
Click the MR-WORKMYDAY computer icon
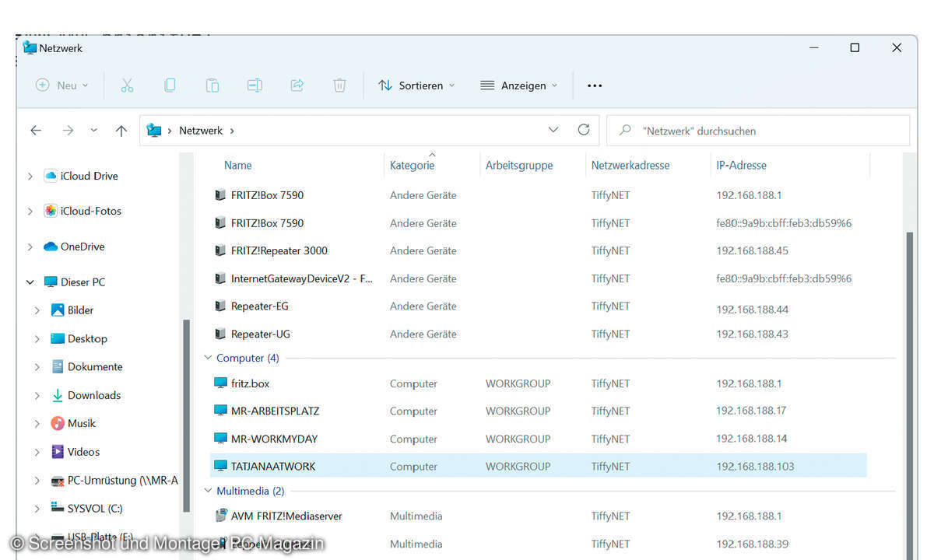[x=221, y=439]
